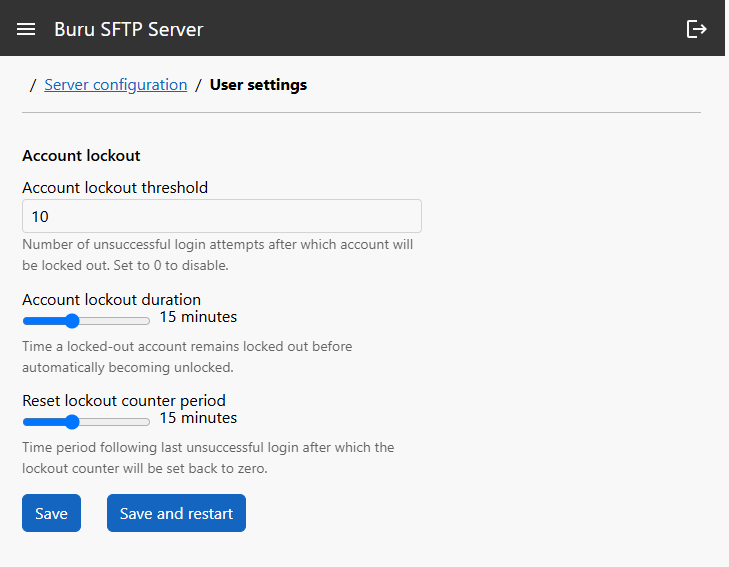Image resolution: width=729 pixels, height=567 pixels.
Task: Click the 15 minutes value beside the reset counter slider
Action: [x=198, y=418]
